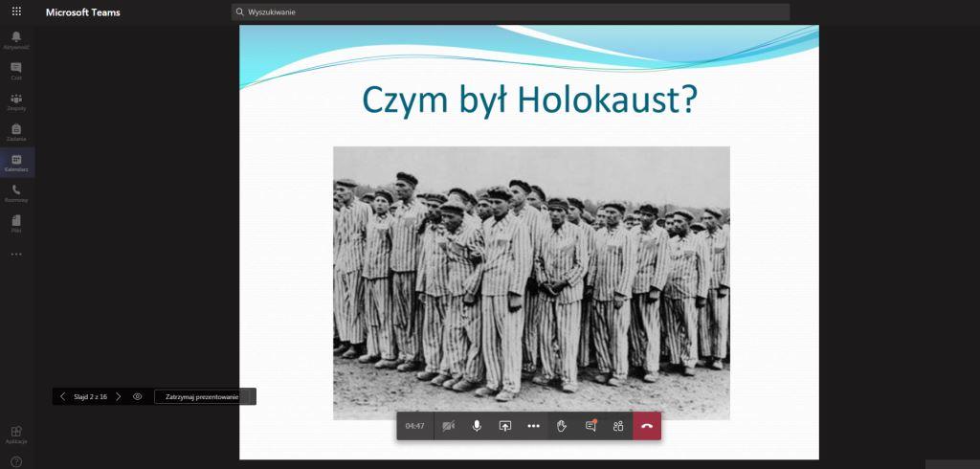Click the Zatrzymaj prezentowanie button

coord(202,396)
